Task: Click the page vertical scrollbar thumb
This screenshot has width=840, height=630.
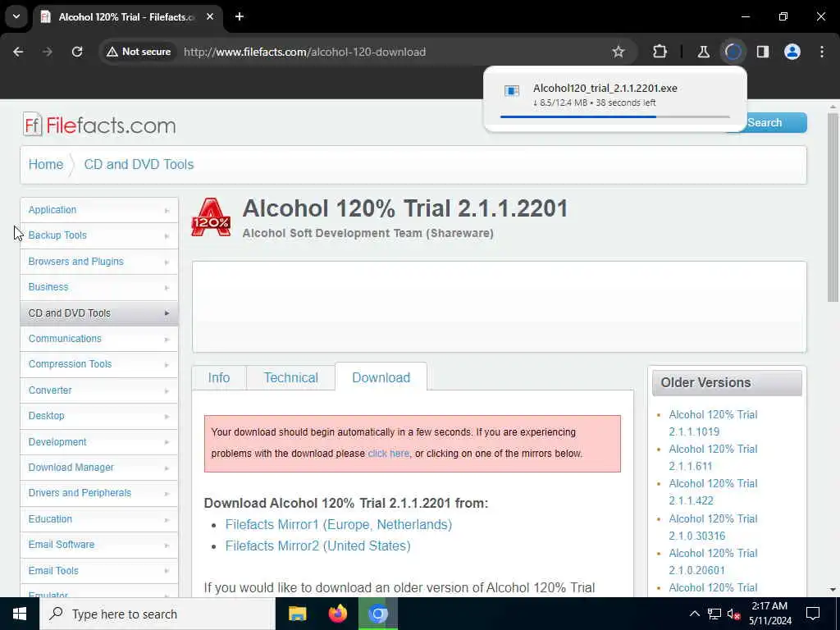Action: coord(833,208)
